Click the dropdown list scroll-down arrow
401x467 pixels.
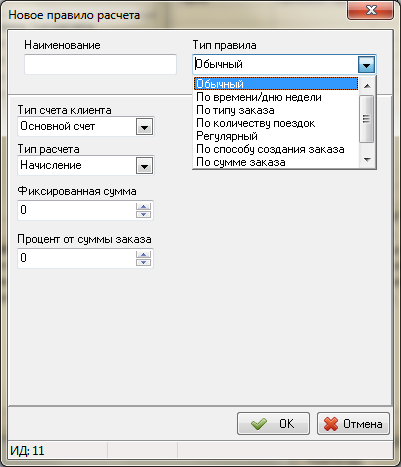[367, 160]
